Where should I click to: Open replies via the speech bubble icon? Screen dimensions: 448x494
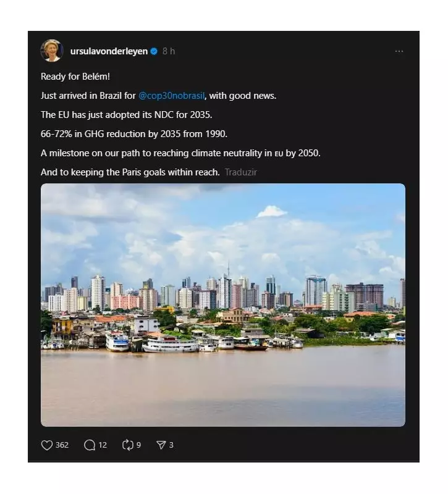(90, 445)
